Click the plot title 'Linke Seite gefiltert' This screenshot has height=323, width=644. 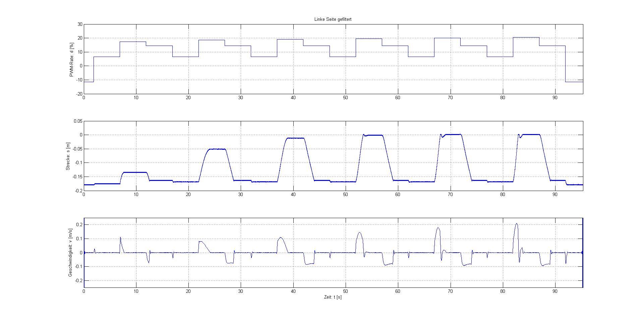pos(333,19)
